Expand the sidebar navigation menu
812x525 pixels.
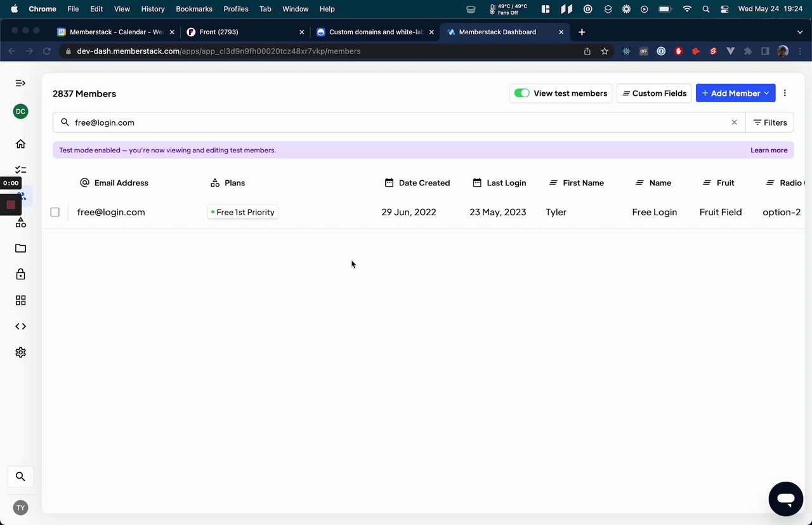pyautogui.click(x=20, y=83)
